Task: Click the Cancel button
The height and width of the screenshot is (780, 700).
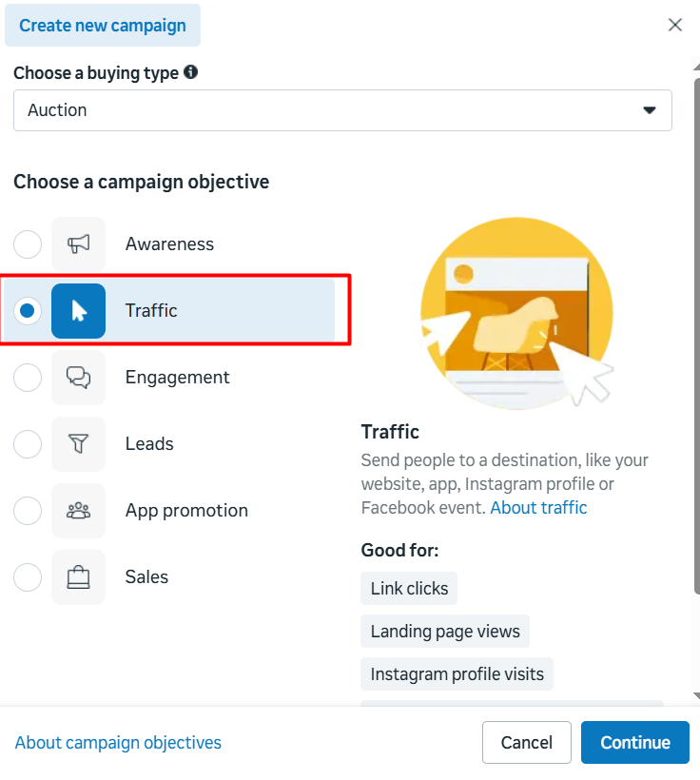Action: [x=526, y=742]
